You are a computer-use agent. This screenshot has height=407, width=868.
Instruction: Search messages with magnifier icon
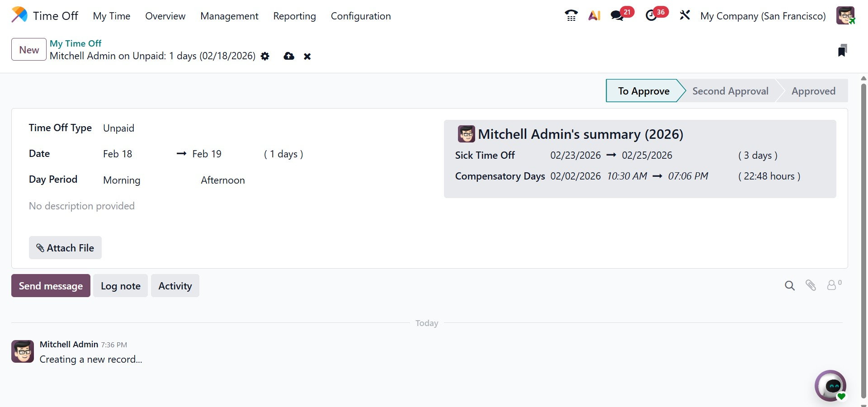pyautogui.click(x=789, y=285)
